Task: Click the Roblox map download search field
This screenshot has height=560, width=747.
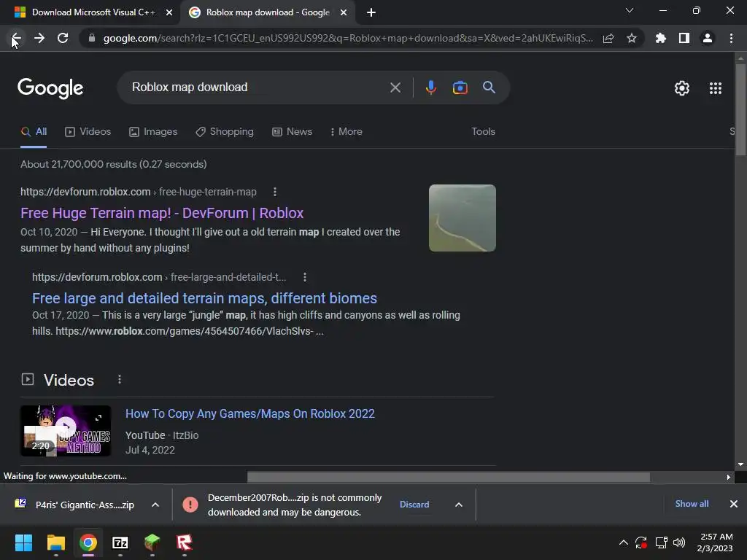Action: coord(258,87)
